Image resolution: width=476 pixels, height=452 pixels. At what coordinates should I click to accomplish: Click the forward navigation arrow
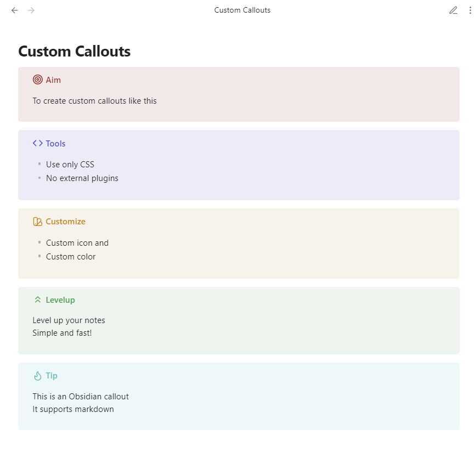pyautogui.click(x=31, y=10)
